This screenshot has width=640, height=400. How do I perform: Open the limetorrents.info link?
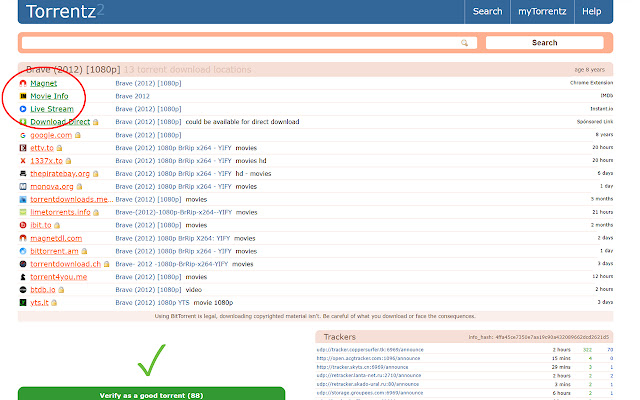click(60, 212)
